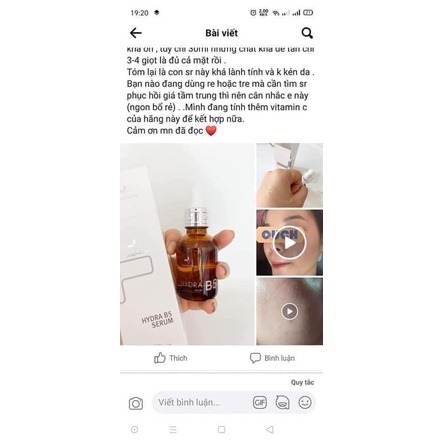The image size is (442, 442).
Task: Open the emoji smiley picker
Action: [x=305, y=403]
